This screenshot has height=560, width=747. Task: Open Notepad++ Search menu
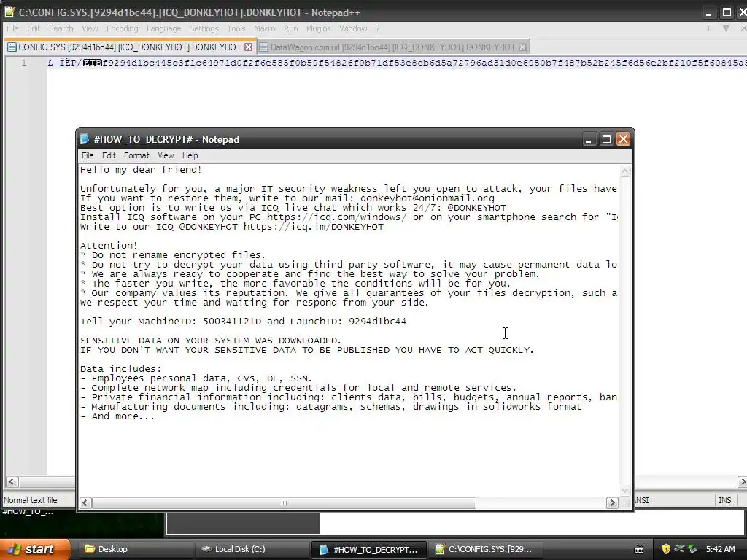pos(61,28)
